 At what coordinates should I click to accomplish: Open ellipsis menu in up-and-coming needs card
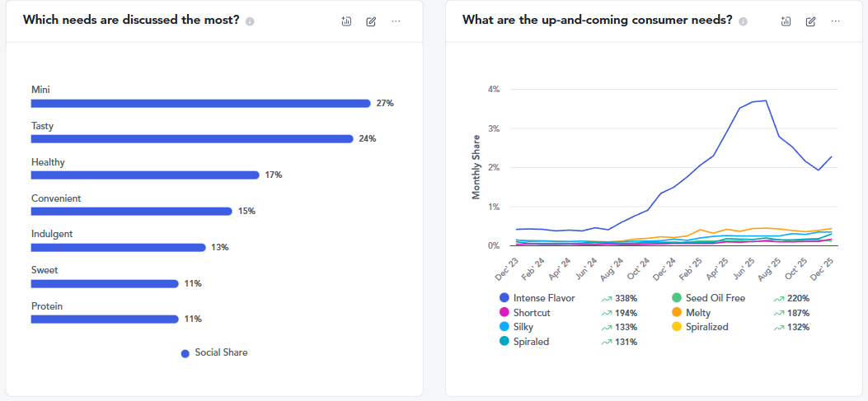click(x=836, y=21)
